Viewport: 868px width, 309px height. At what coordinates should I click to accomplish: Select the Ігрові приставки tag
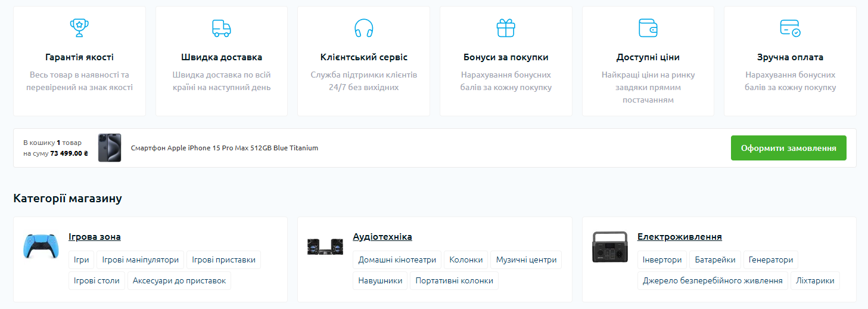(223, 260)
